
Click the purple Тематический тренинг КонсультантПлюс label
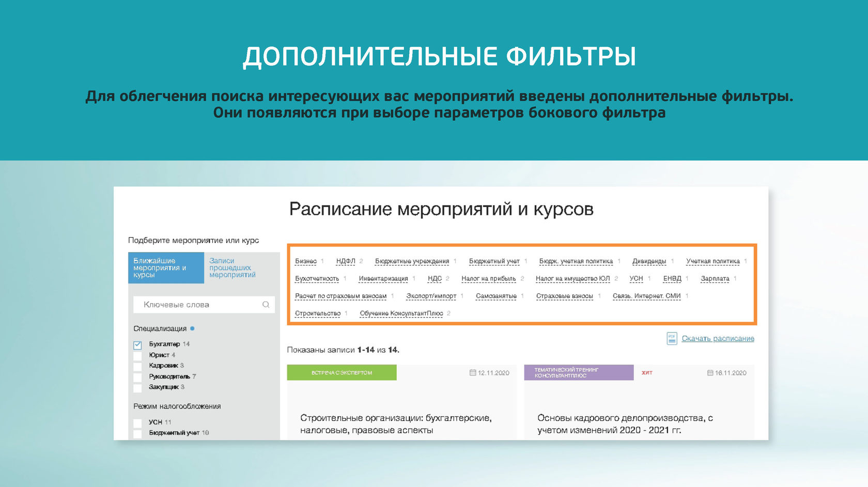[579, 372]
